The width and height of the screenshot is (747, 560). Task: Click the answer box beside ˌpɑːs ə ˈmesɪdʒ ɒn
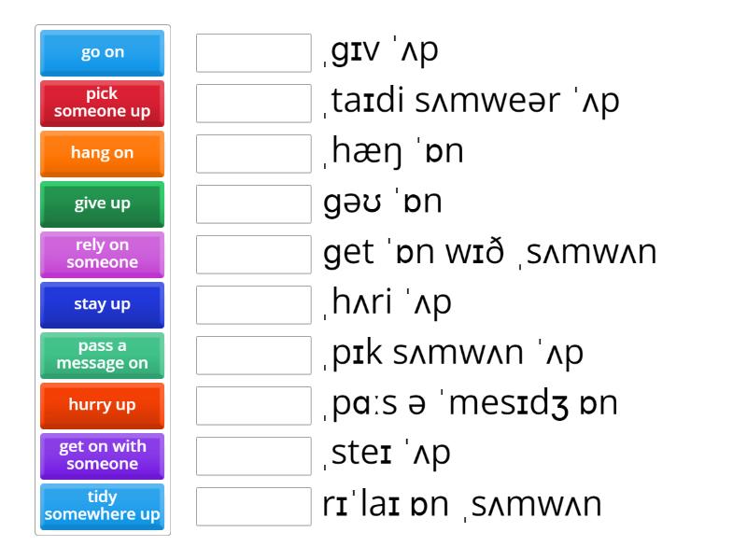point(253,403)
